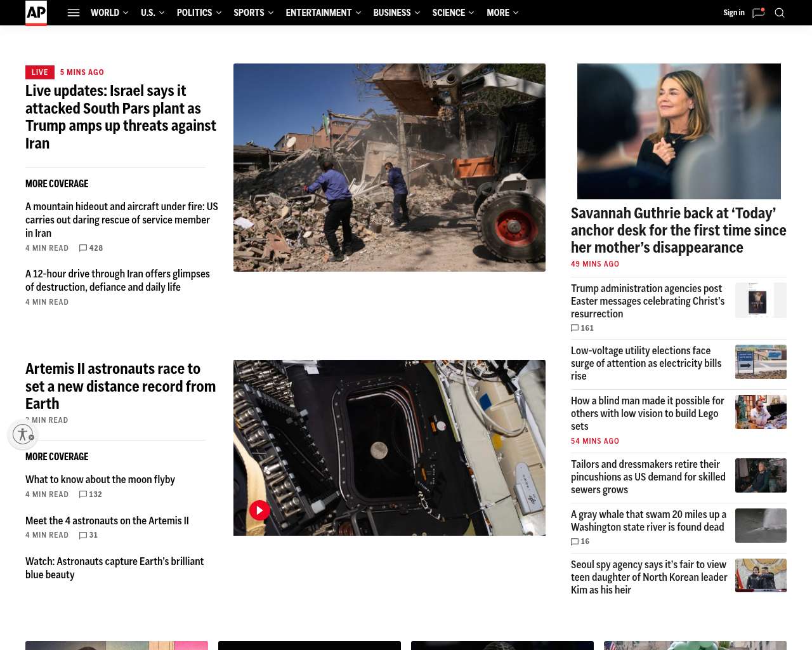
Task: View 161 comments on Easter messages story
Action: tap(582, 328)
